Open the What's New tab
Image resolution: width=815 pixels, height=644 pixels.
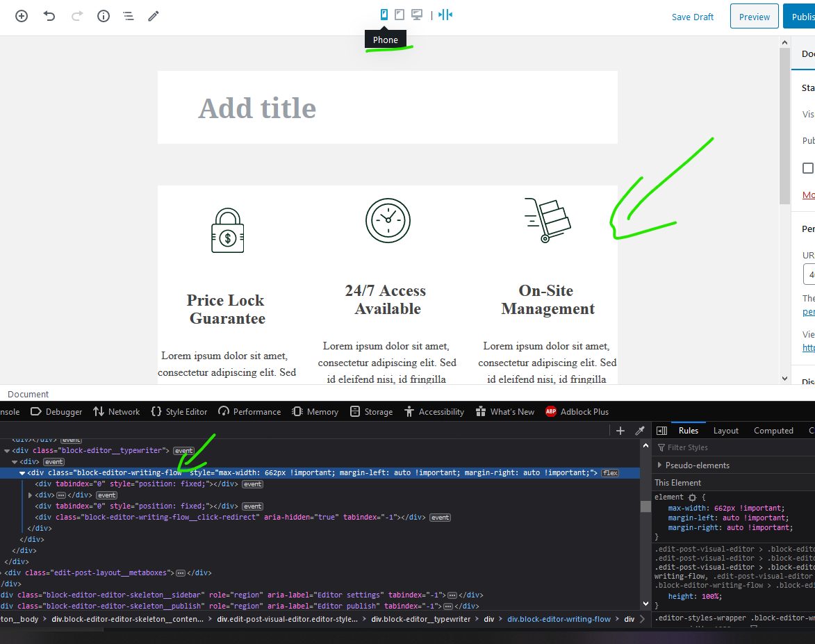point(504,412)
